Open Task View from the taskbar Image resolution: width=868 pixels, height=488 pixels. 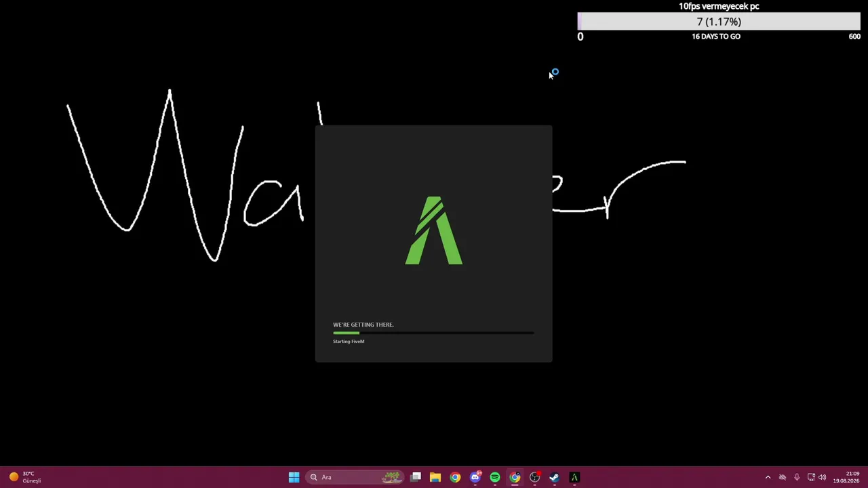click(x=416, y=477)
